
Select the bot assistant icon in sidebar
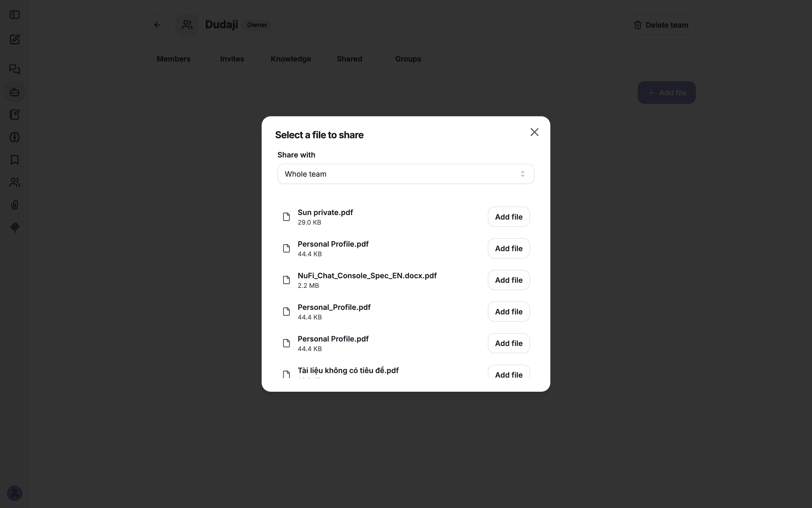point(14,92)
